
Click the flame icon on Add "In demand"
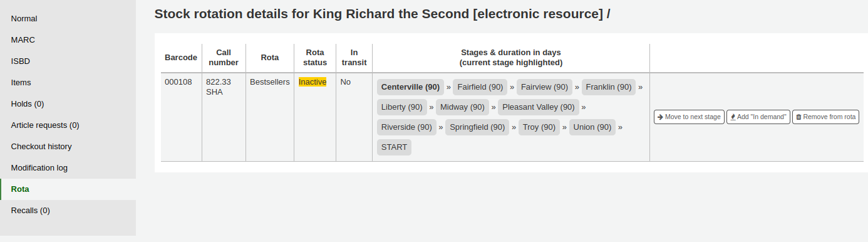[733, 117]
